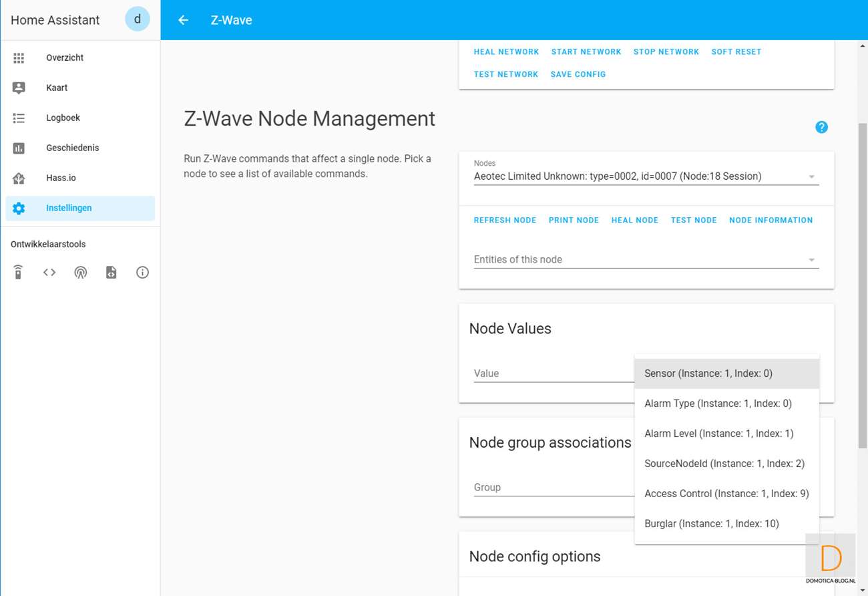
Task: Click the HEAL NETWORK button
Action: point(506,51)
